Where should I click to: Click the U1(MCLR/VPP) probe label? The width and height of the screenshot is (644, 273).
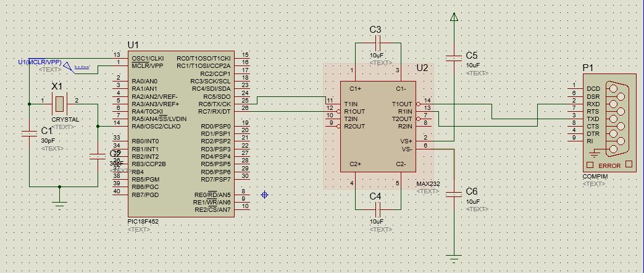click(x=40, y=62)
